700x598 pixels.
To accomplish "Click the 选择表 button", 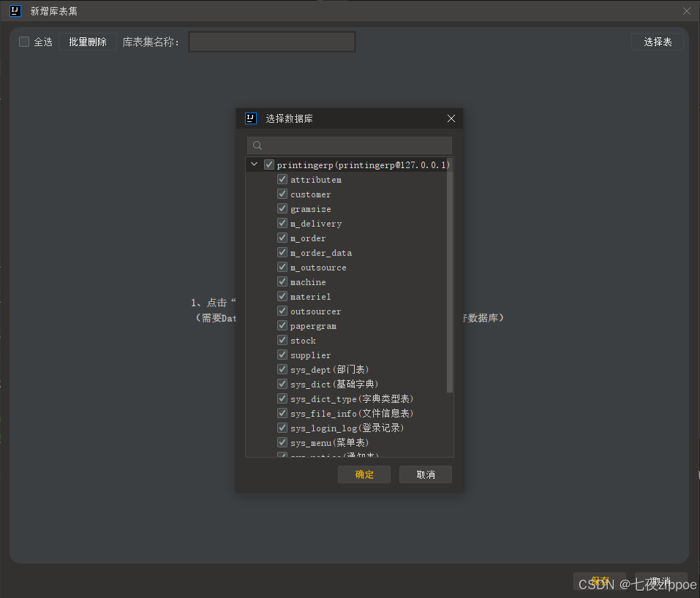I will tap(657, 42).
